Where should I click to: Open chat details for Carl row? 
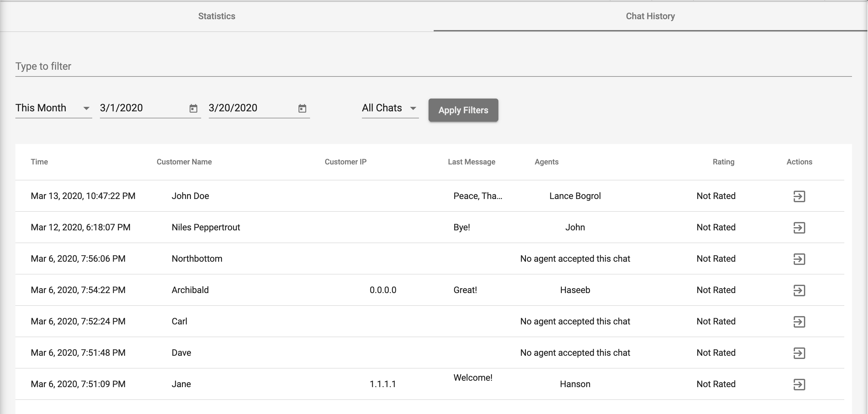tap(799, 322)
